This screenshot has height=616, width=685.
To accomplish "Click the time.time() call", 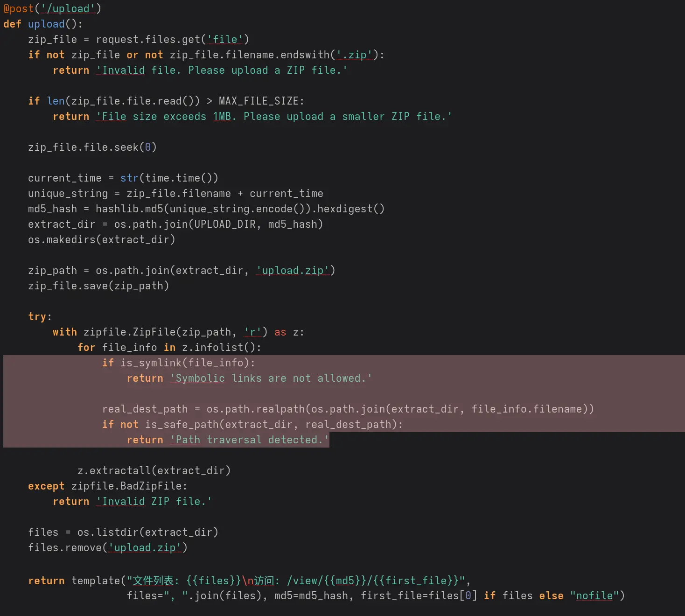I will point(181,178).
